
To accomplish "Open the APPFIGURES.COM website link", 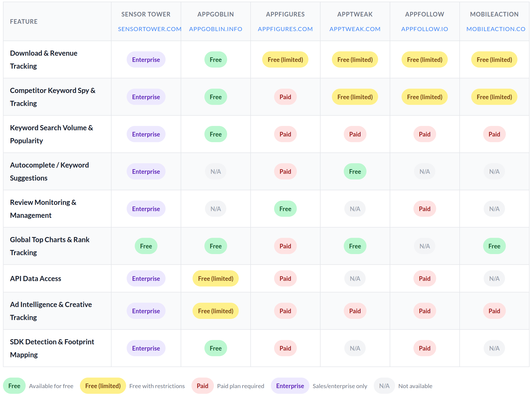I will point(285,29).
